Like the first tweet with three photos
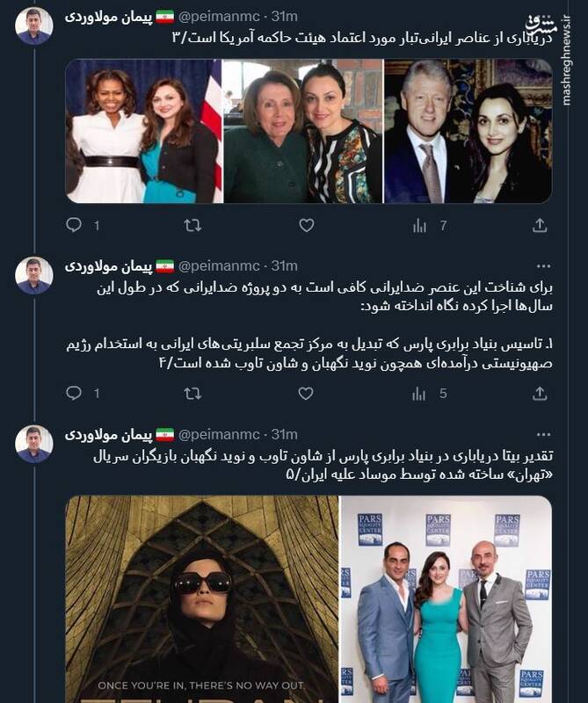The image size is (588, 703). pos(307,226)
